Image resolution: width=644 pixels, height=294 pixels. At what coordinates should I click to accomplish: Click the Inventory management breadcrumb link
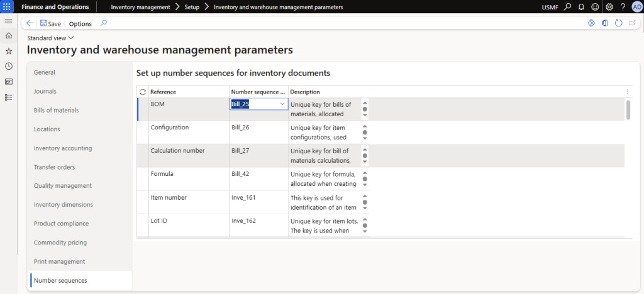point(140,7)
